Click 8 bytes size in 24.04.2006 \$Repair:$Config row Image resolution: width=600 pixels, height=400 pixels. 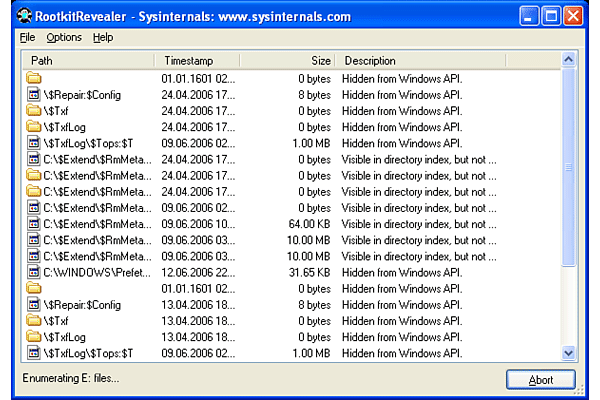tap(314, 95)
